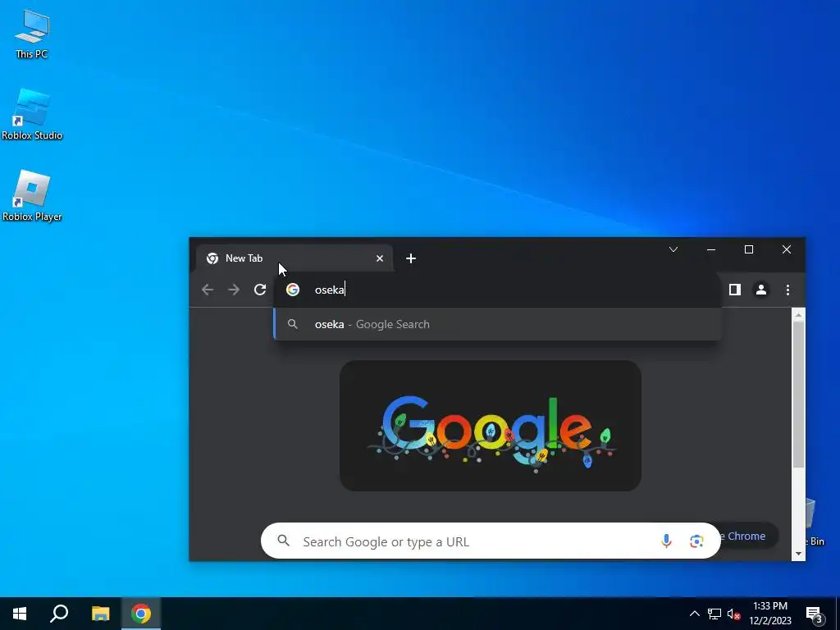
Task: Open taskbar clock showing 1:33 PM
Action: point(770,614)
